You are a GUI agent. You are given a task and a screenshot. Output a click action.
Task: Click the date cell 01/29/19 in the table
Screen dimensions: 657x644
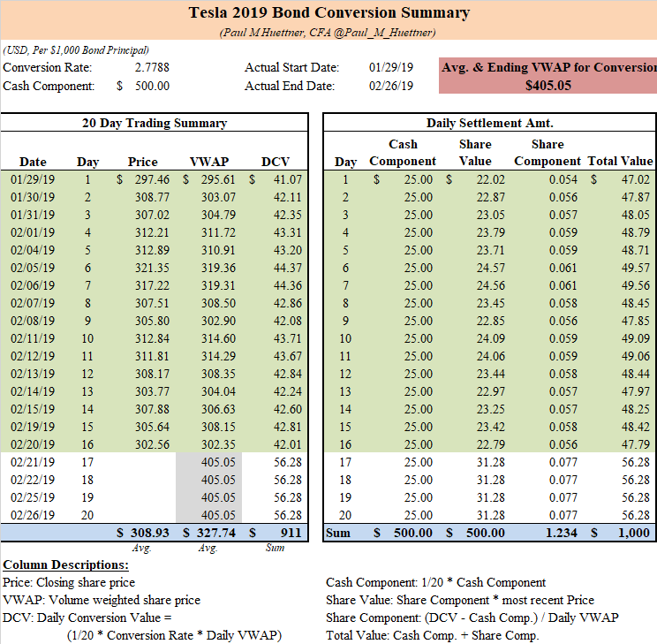click(x=33, y=179)
